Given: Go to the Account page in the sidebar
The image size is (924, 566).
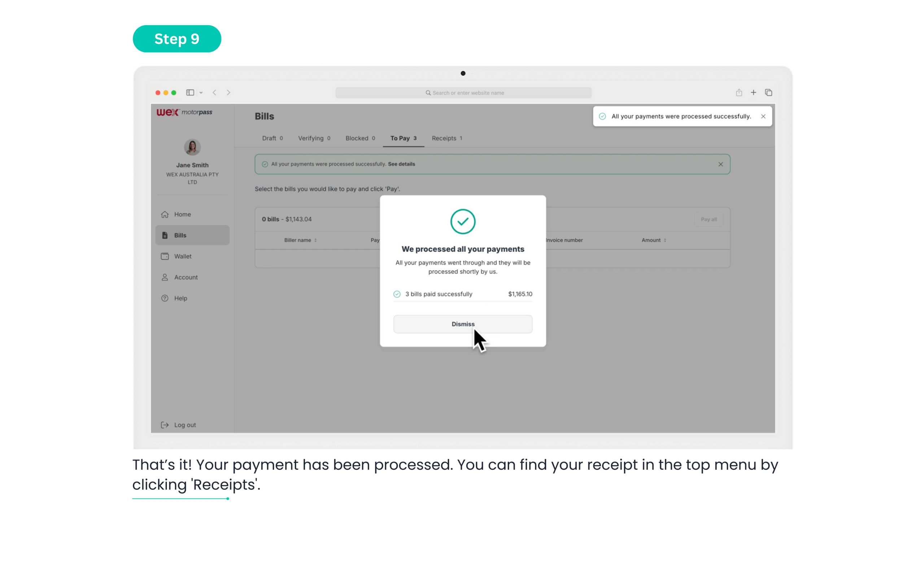Looking at the screenshot, I should click(x=186, y=277).
